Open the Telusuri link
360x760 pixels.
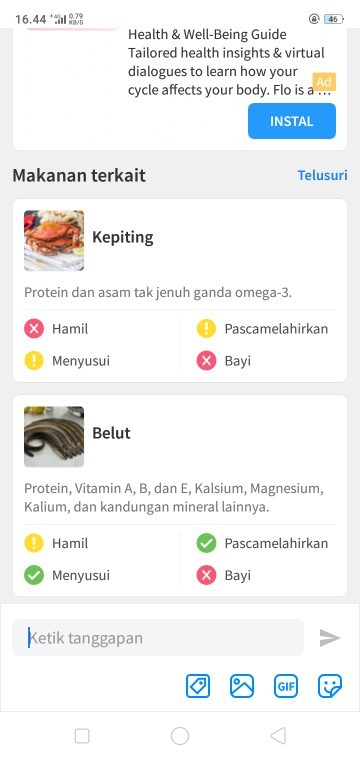[322, 175]
